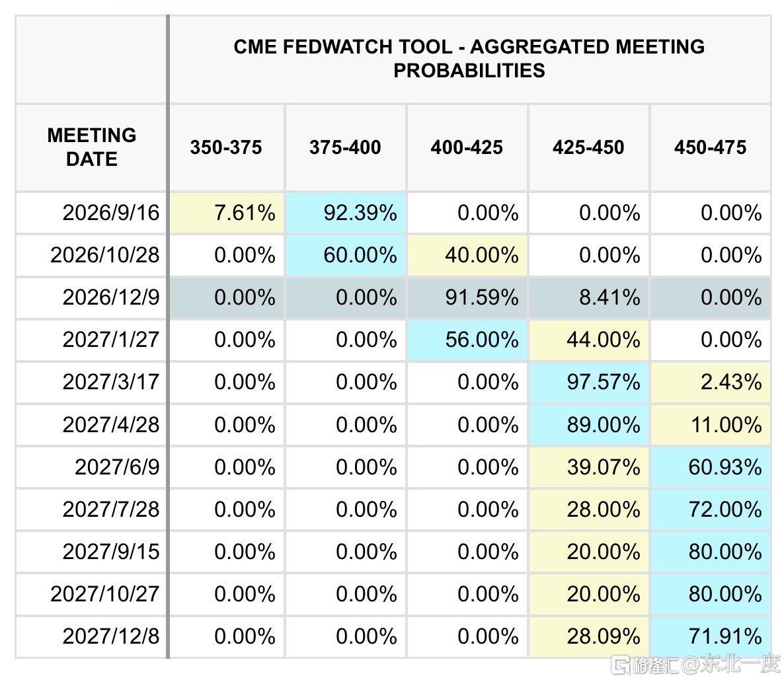
Task: Click the 91.59% highlighted cell
Action: point(467,298)
